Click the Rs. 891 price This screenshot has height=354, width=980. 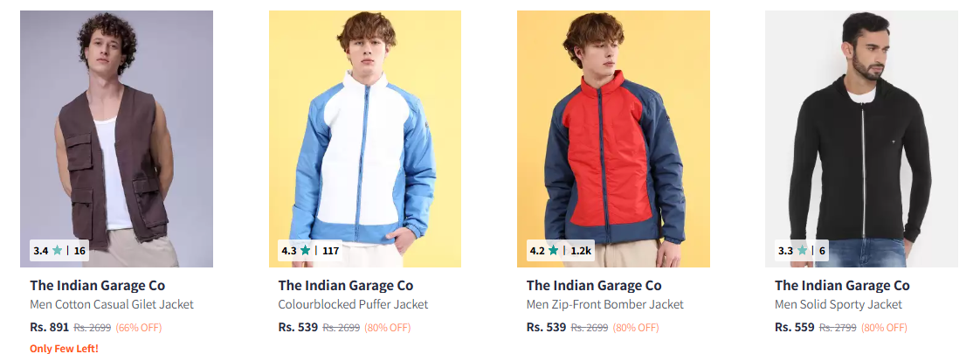(50, 327)
